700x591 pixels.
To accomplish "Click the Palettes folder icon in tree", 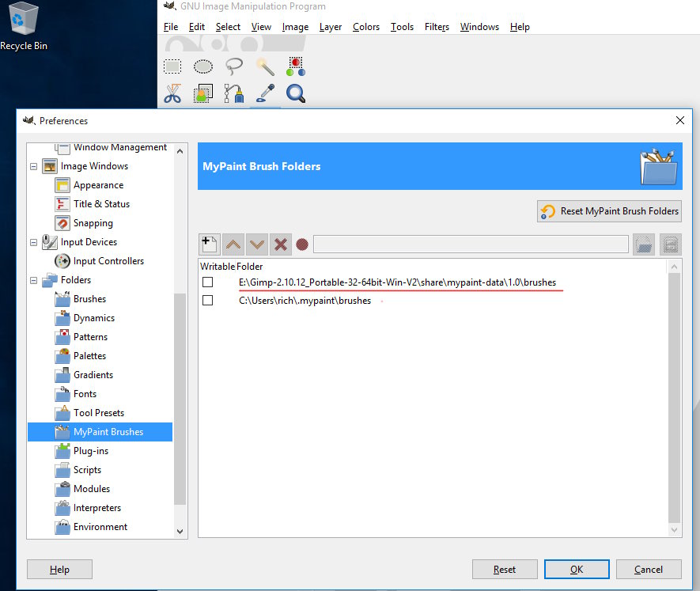I will [x=62, y=356].
